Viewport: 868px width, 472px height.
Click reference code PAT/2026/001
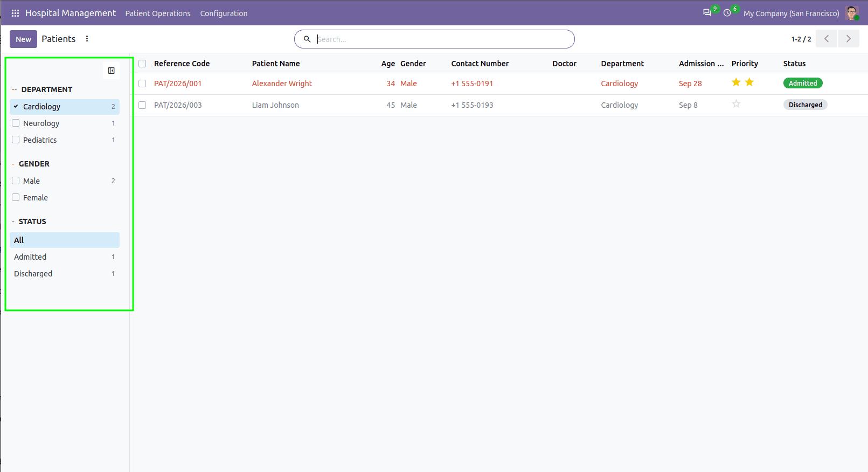[178, 84]
